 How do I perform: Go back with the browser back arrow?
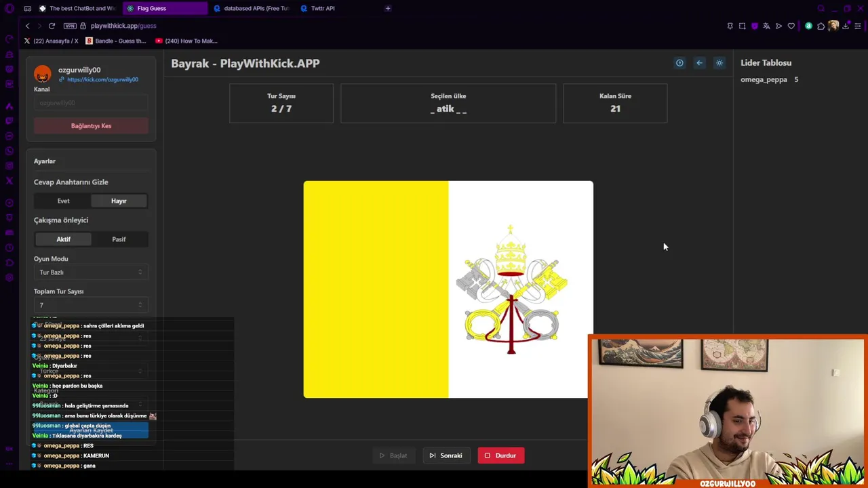click(x=27, y=26)
